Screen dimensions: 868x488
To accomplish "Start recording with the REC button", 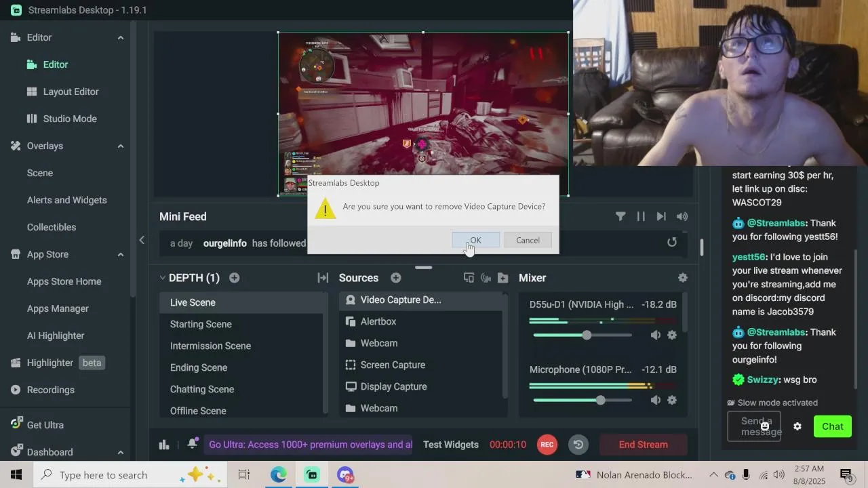I will (547, 445).
